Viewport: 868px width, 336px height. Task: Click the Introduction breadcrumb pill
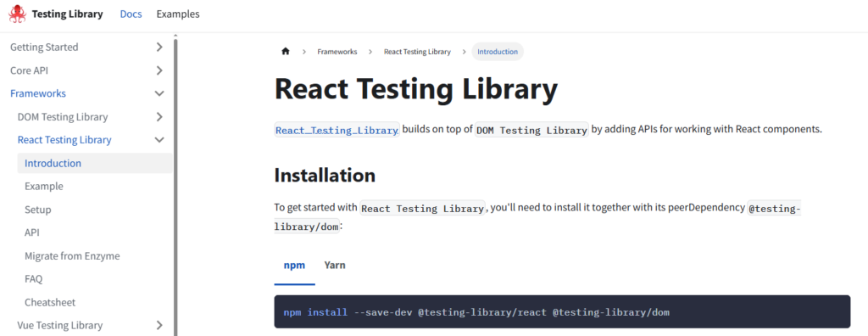point(498,52)
